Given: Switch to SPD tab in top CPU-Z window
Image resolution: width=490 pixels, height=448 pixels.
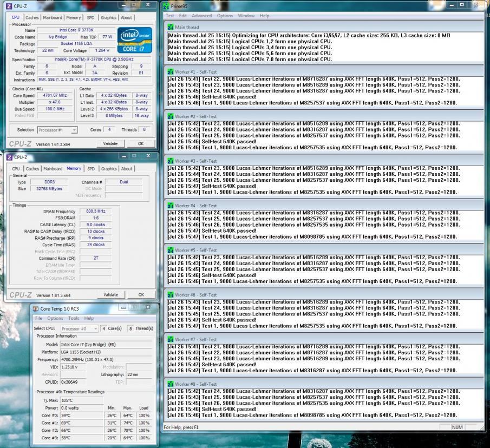Looking at the screenshot, I should tap(90, 17).
